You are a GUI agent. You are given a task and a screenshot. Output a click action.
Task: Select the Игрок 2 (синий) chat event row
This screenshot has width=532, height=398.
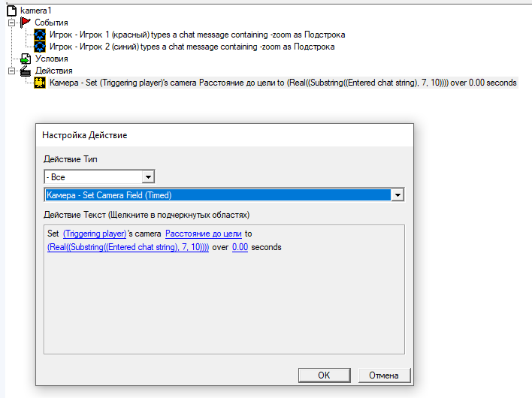click(192, 47)
